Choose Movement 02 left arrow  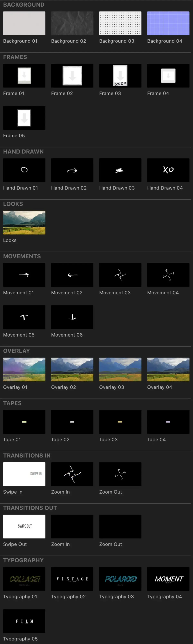72,275
